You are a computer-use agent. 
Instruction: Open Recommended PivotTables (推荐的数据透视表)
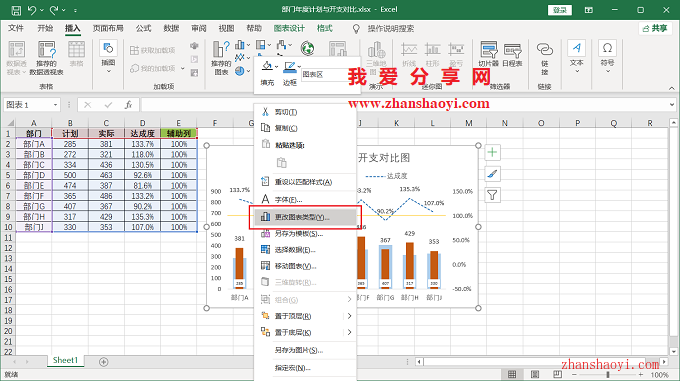[x=46, y=58]
